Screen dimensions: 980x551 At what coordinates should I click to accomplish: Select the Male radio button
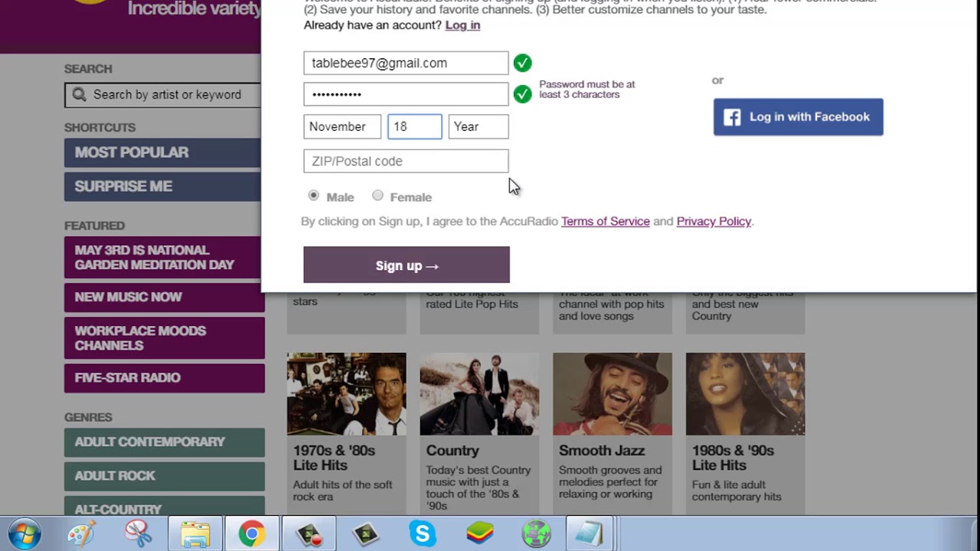tap(313, 196)
